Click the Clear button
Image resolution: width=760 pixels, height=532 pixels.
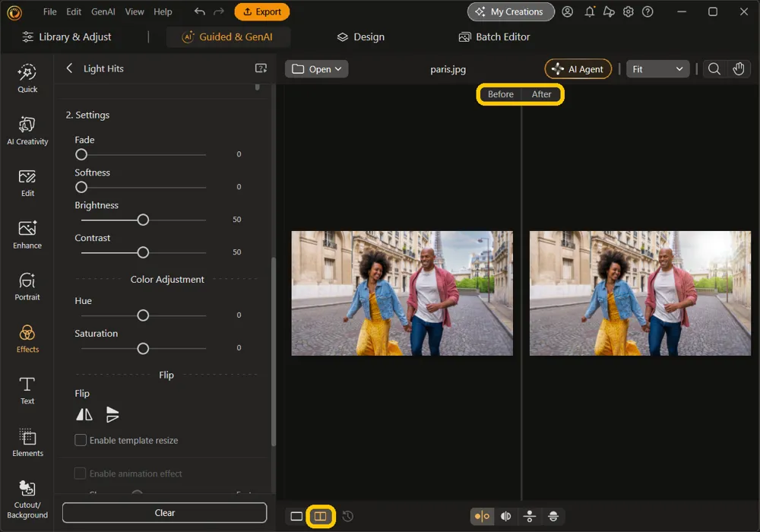tap(164, 512)
